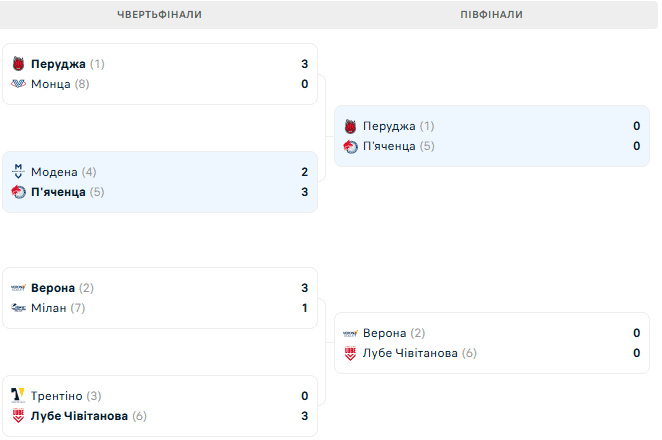Open the П'яченца team name in the semifinal

389,146
